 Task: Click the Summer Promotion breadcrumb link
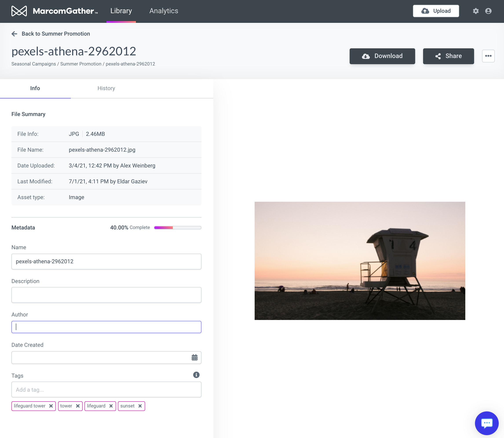coord(81,64)
